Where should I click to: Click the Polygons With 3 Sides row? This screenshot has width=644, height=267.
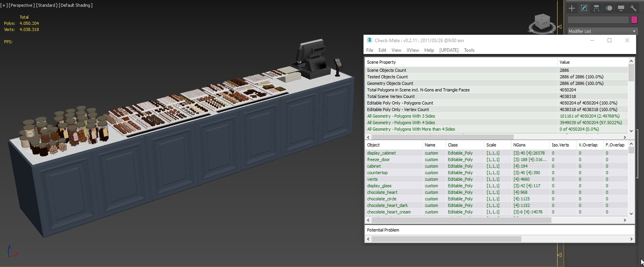[496, 116]
